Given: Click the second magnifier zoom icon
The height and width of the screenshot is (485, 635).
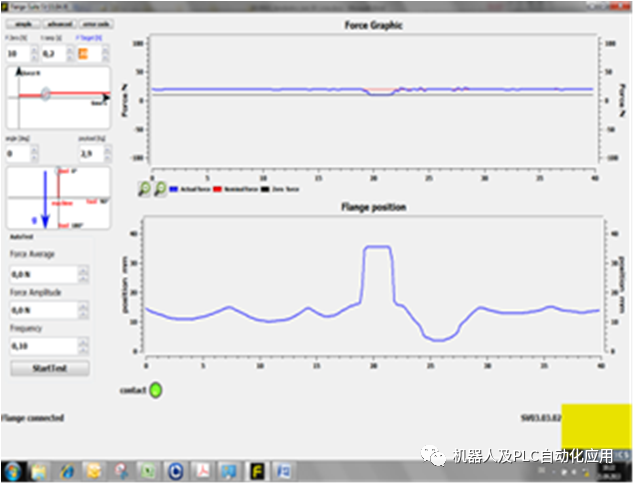Looking at the screenshot, I should coord(160,189).
